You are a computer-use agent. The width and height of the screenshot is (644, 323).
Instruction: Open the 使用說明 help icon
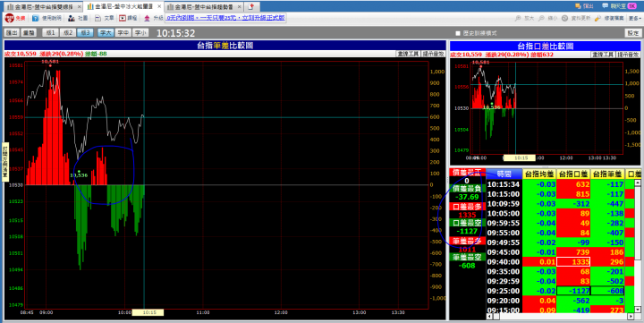tap(36, 18)
